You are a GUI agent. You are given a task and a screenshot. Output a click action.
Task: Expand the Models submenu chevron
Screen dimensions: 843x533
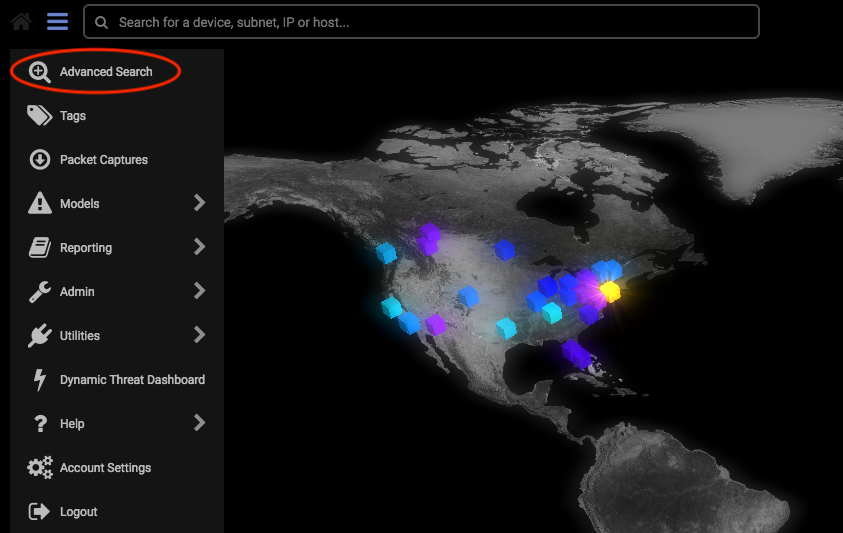[199, 203]
